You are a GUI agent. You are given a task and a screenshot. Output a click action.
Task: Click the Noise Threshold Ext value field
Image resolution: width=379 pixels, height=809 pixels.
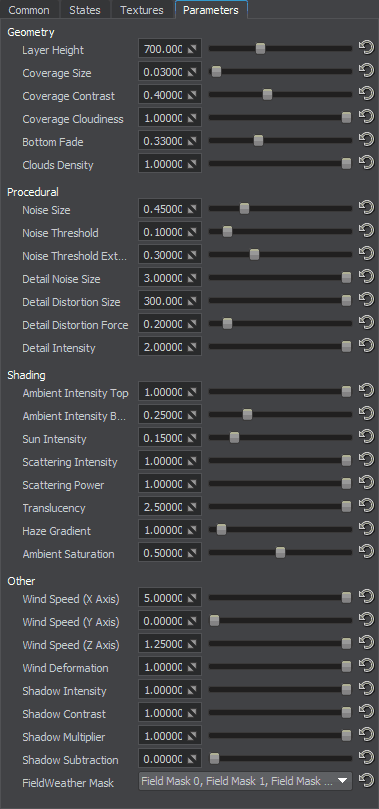170,255
